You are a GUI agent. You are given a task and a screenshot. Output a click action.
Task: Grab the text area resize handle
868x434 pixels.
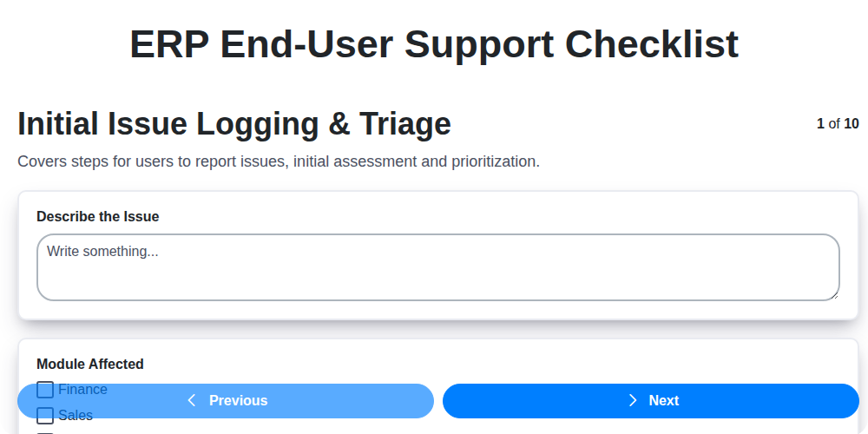[834, 295]
